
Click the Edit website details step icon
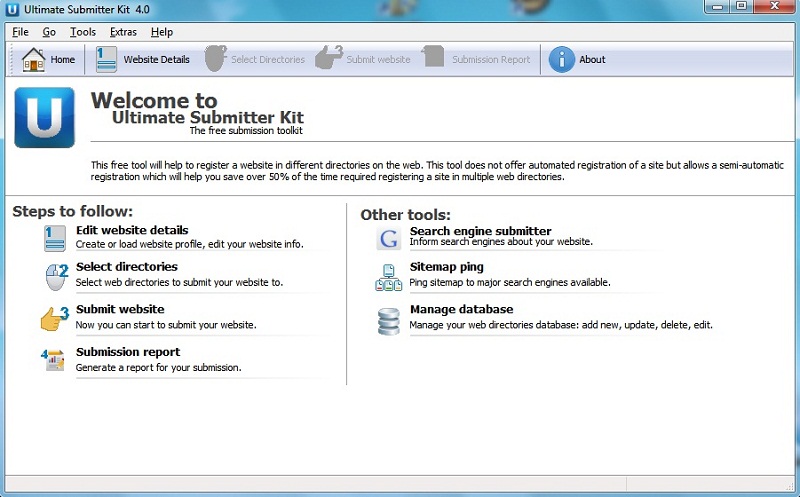(55, 239)
